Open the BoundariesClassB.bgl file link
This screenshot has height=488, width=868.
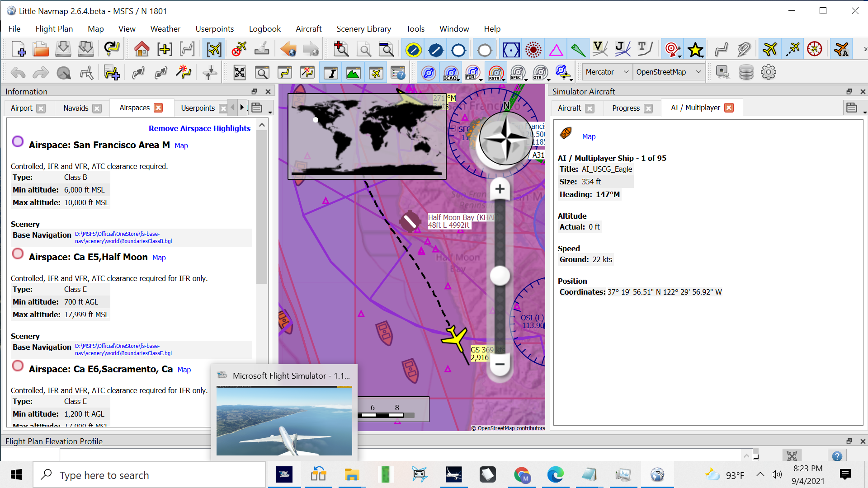(123, 238)
